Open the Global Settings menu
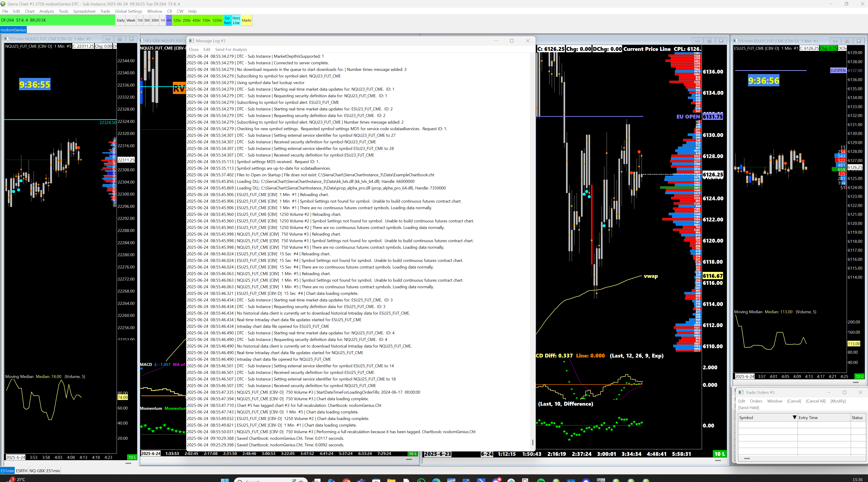Screen dimensions: 868x482 click(x=128, y=11)
